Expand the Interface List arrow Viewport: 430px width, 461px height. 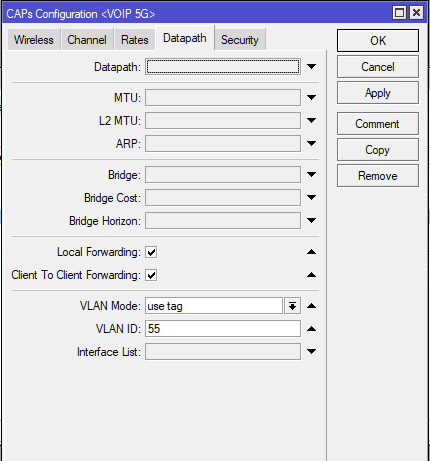point(311,351)
